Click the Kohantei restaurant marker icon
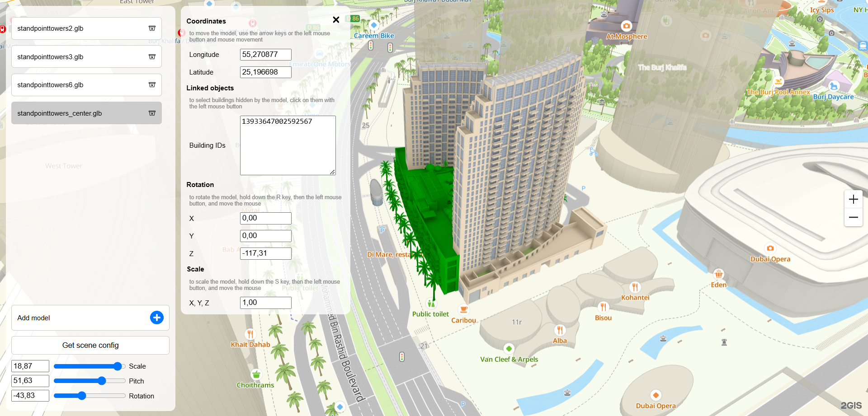Image resolution: width=868 pixels, height=416 pixels. point(635,287)
